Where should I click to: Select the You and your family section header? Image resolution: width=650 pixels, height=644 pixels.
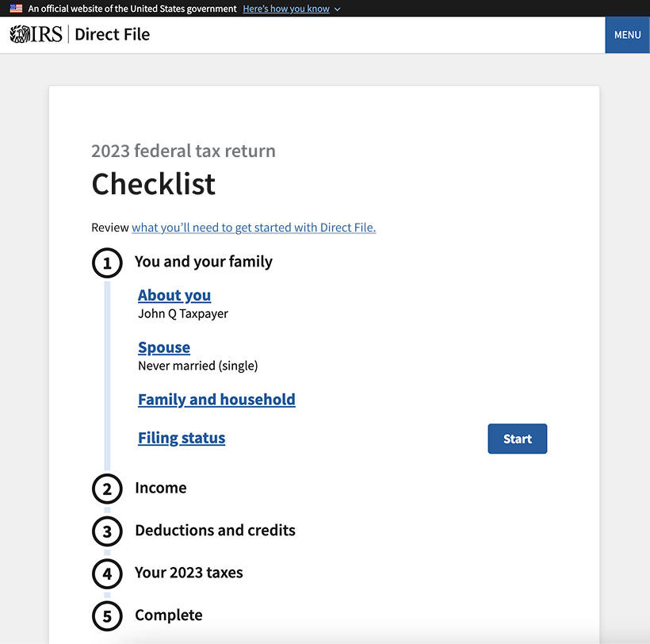click(x=204, y=262)
